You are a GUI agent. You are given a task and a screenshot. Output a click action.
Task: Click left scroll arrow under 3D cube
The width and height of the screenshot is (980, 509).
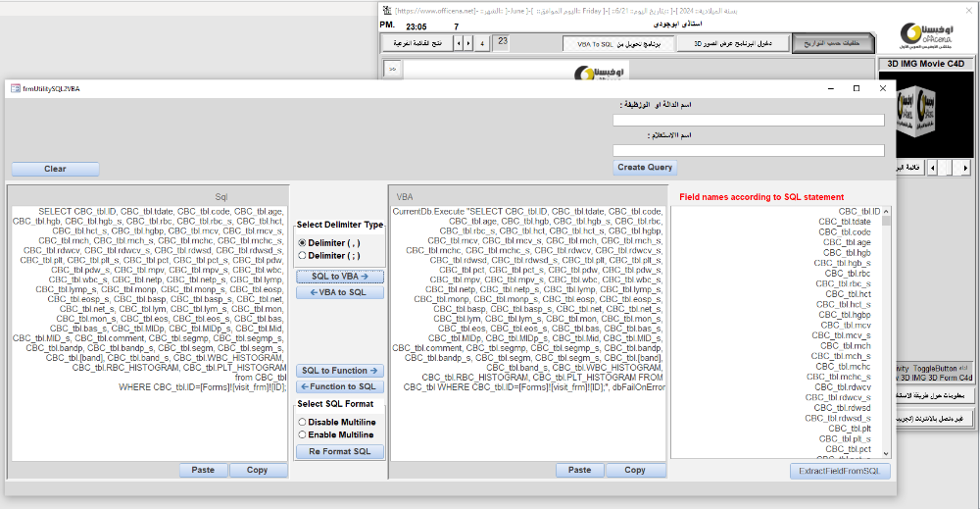933,168
